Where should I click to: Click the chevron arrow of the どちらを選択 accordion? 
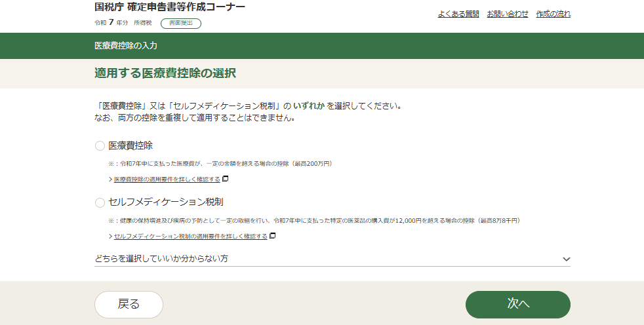567,259
